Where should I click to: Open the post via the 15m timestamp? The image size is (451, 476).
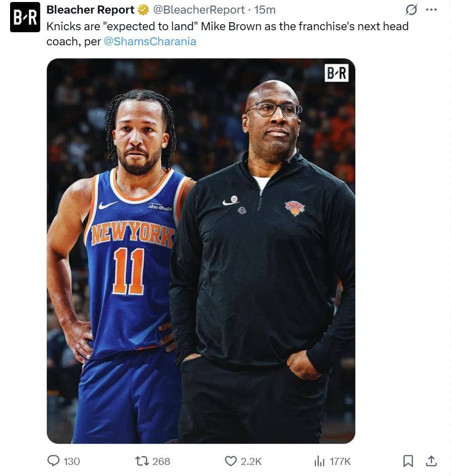265,10
